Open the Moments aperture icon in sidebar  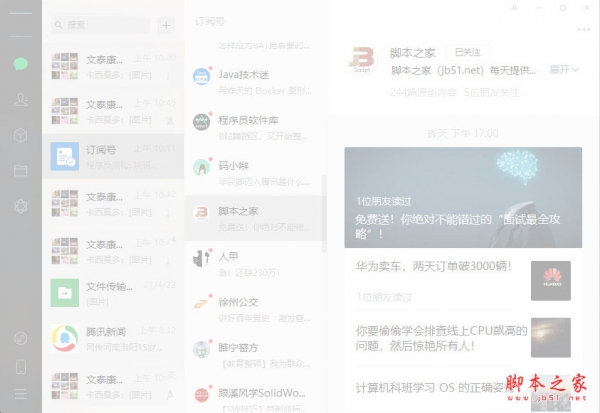(21, 206)
